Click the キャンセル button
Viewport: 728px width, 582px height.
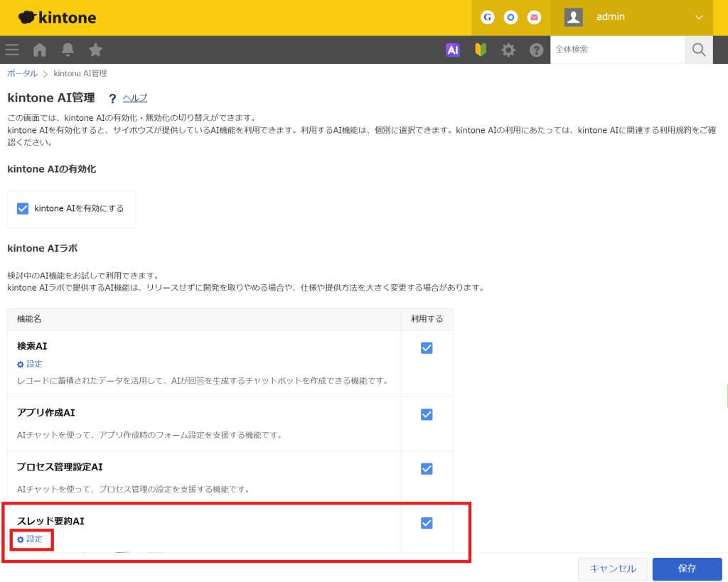(613, 569)
